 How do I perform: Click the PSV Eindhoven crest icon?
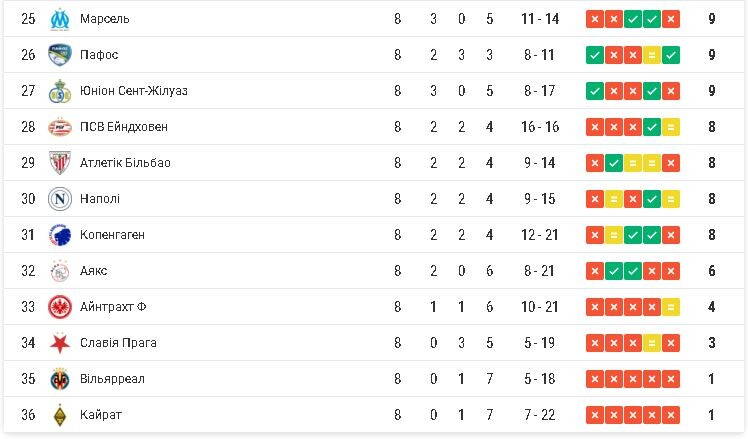click(x=59, y=127)
